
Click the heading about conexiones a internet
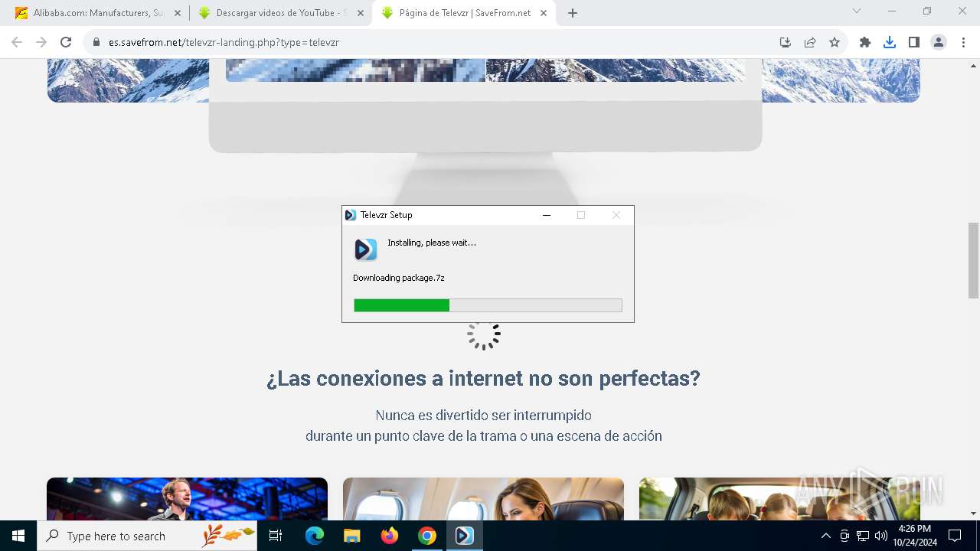[483, 378]
